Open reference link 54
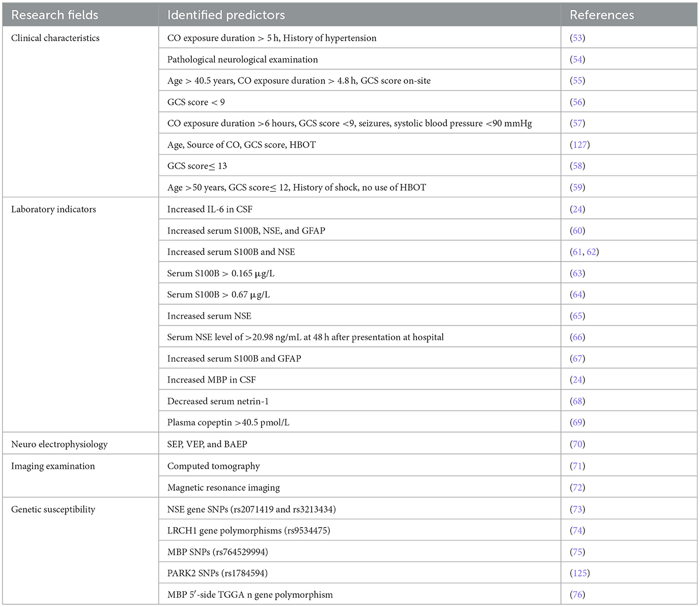The image size is (700, 607). 577,60
